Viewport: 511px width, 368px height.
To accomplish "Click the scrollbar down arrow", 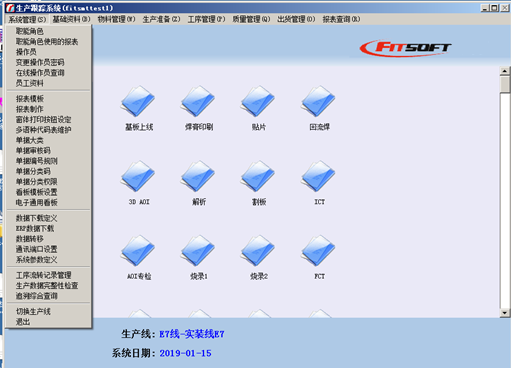I will [504, 313].
